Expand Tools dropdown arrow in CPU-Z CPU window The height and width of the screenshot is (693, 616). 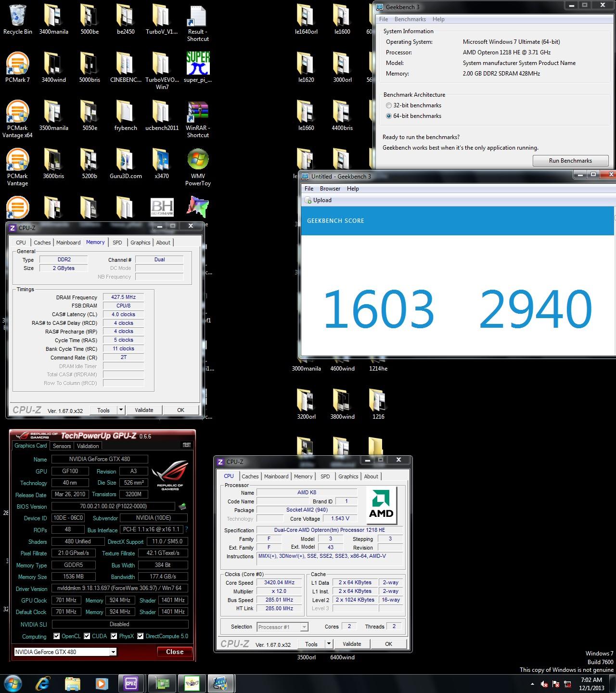tap(329, 644)
